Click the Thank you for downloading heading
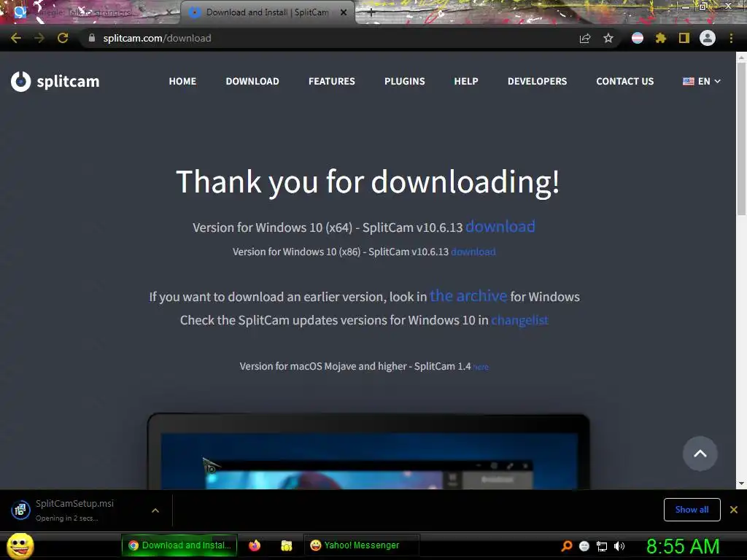The height and width of the screenshot is (560, 747). coord(368,182)
